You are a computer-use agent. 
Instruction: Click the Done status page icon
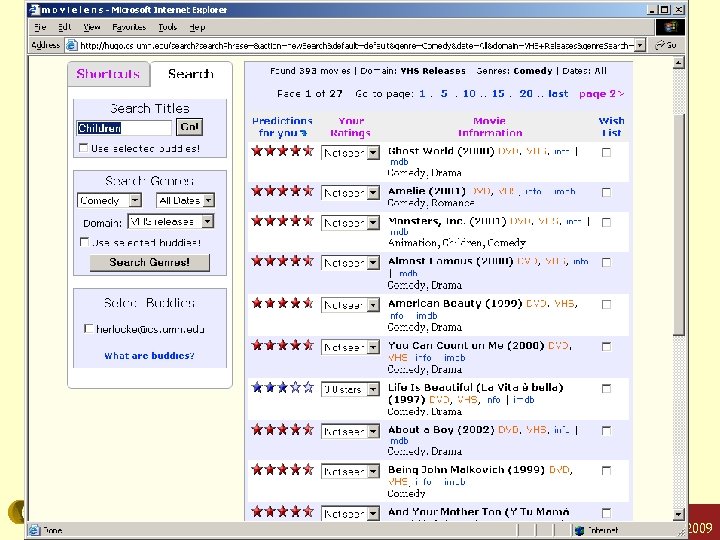point(34,530)
